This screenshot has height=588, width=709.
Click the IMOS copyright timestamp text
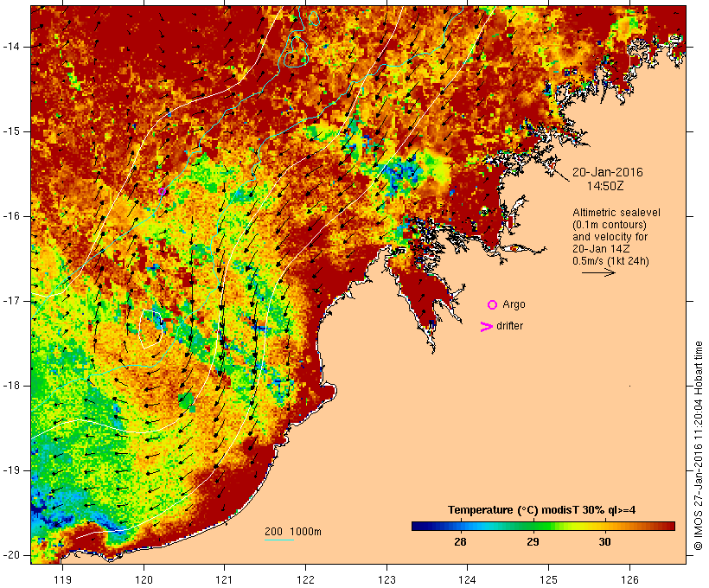[x=699, y=445]
